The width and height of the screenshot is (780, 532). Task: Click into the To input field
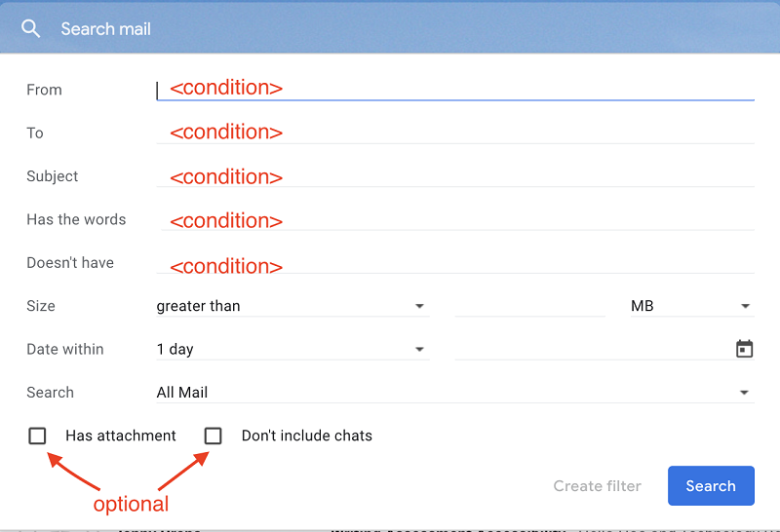tap(455, 133)
